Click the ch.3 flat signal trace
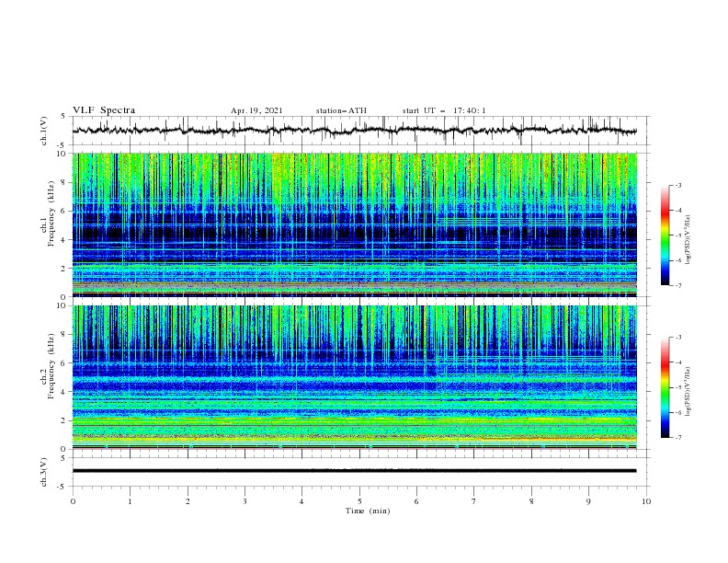728x563 pixels. [354, 471]
